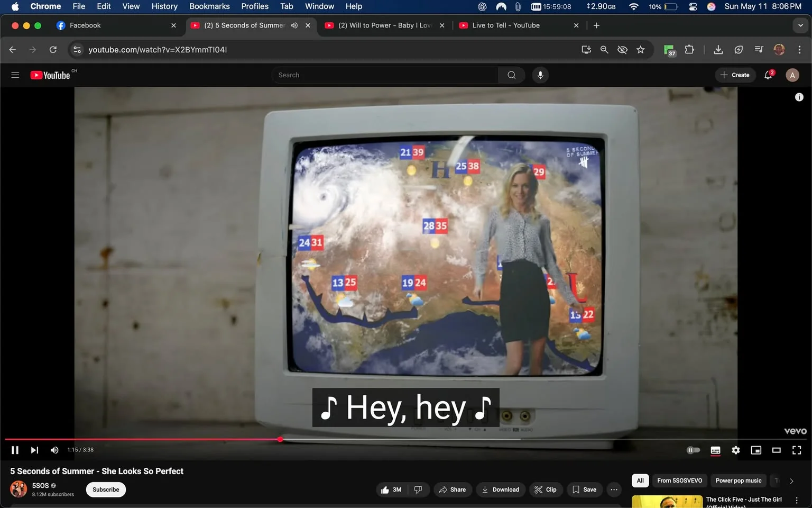This screenshot has height=508, width=812.
Task: Go to YouTube home via logo
Action: coord(50,75)
